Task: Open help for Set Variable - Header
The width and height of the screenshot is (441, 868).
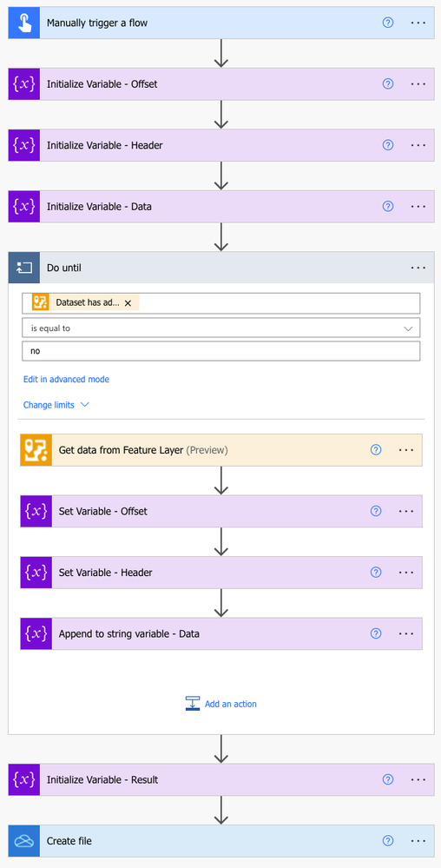Action: 376,573
